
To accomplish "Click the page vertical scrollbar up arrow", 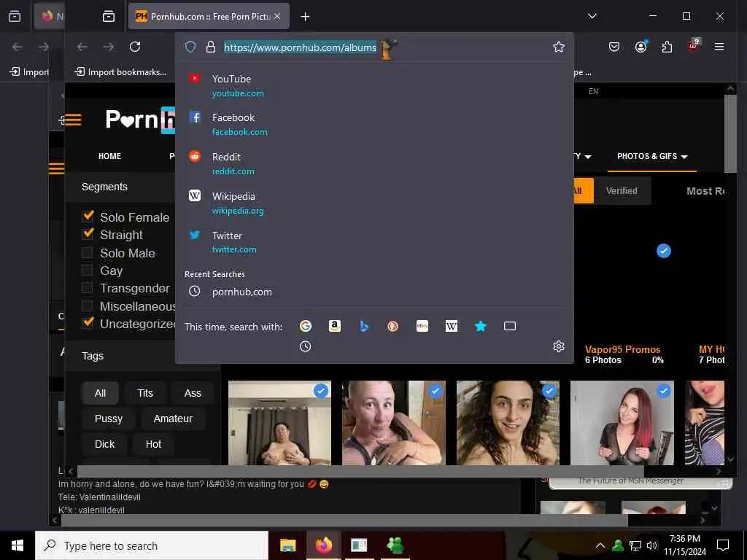I will point(730,88).
